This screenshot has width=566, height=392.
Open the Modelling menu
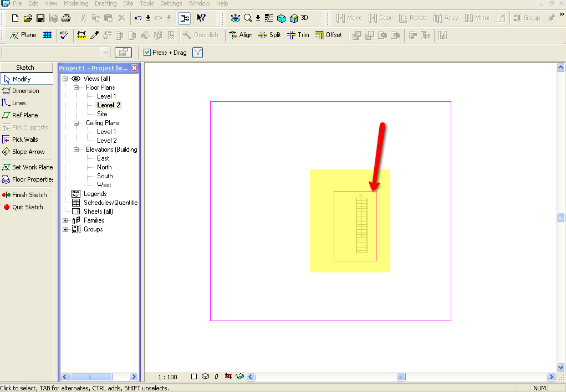76,3
